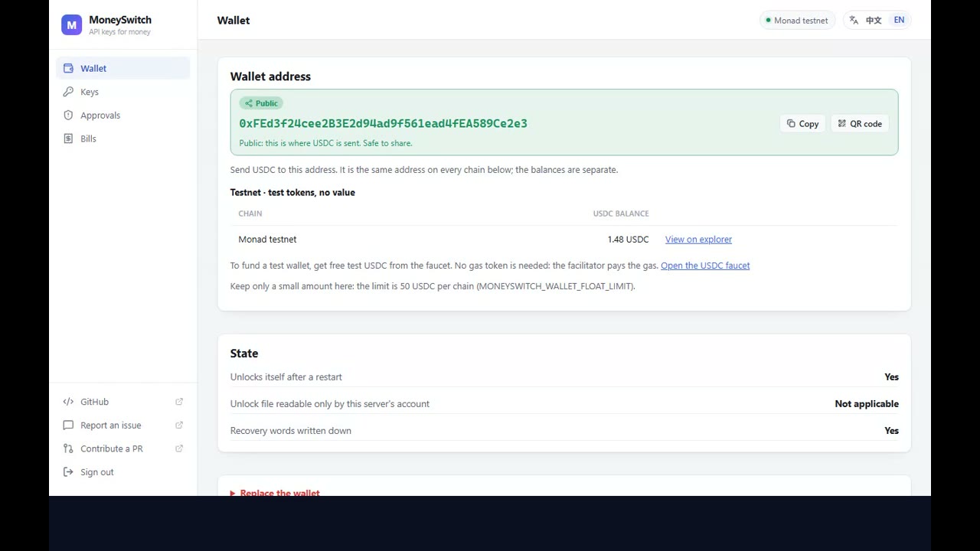Open Contribute a PR link
Screen dimensions: 980x551
click(x=122, y=448)
